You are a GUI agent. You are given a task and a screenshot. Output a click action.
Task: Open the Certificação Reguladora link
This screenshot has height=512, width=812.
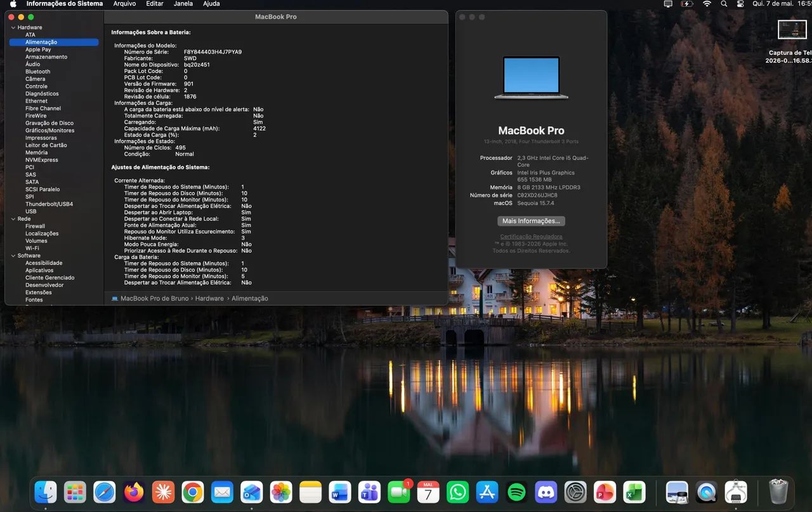coord(531,237)
